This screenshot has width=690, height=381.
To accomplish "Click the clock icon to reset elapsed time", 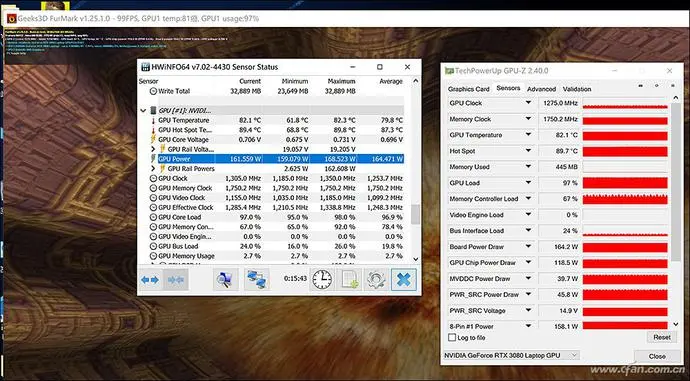I will coord(322,279).
